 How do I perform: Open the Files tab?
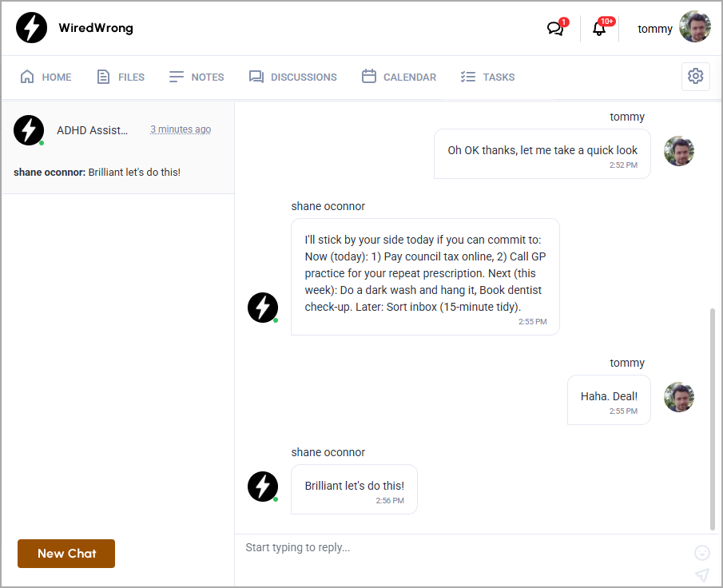[121, 77]
